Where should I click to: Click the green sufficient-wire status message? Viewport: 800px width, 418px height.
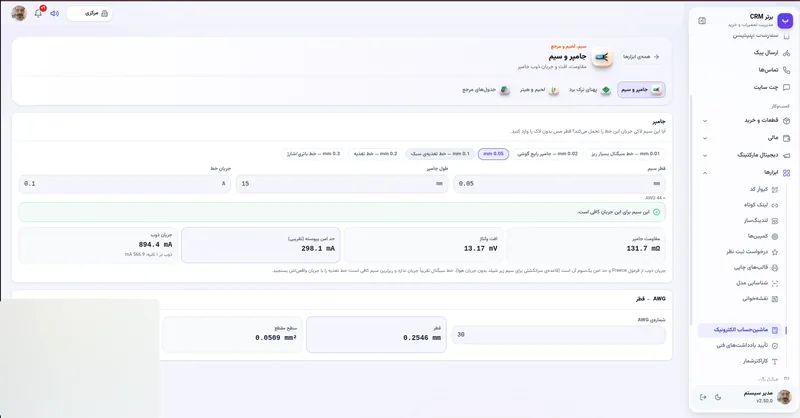[x=342, y=212]
